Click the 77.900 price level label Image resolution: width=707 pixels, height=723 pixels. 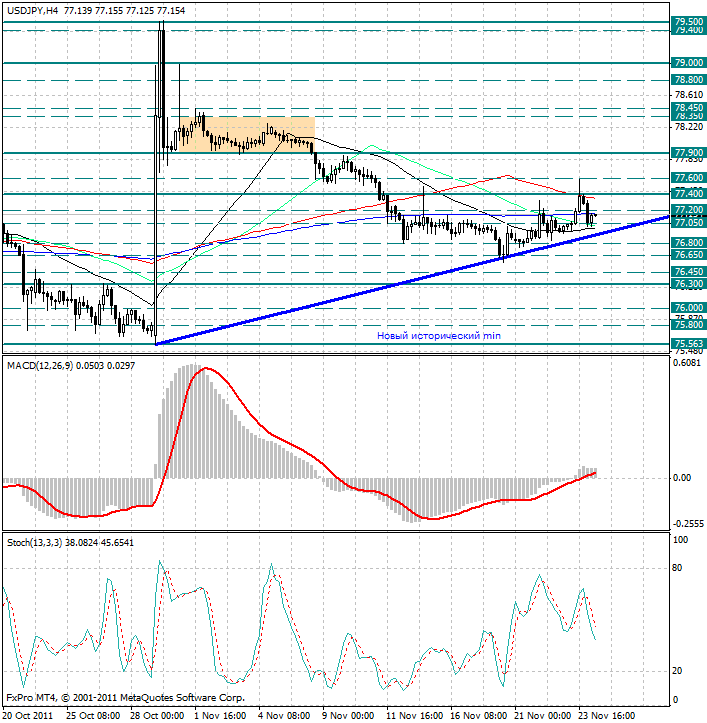(687, 153)
